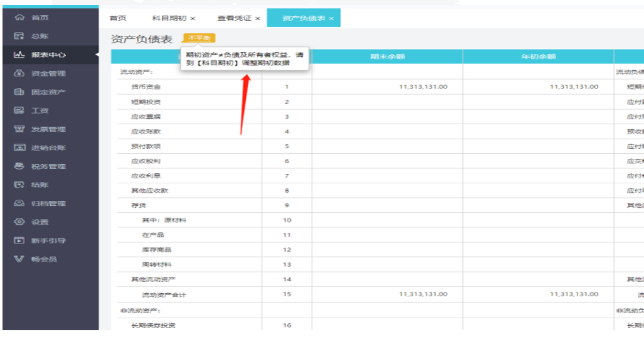Click the 年初余额 column header
644x339 pixels.
coord(539,56)
